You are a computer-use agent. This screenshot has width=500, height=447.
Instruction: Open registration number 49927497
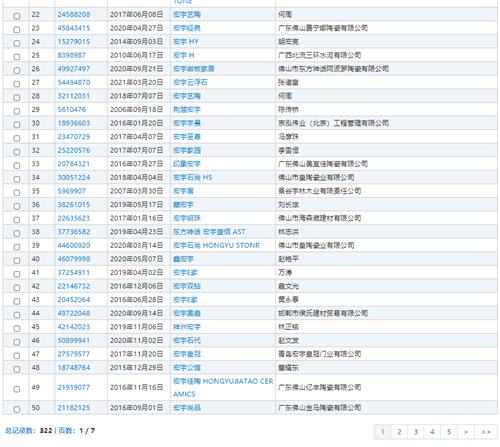(x=74, y=69)
